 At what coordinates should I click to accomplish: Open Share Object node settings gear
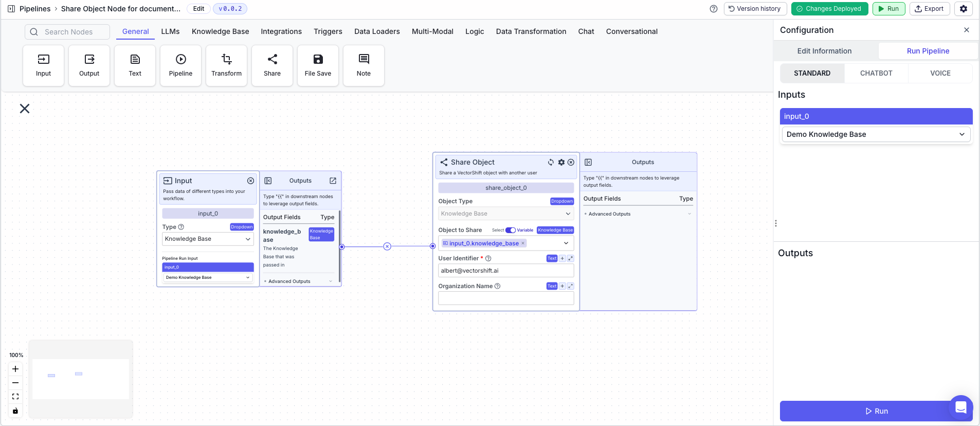(x=561, y=162)
